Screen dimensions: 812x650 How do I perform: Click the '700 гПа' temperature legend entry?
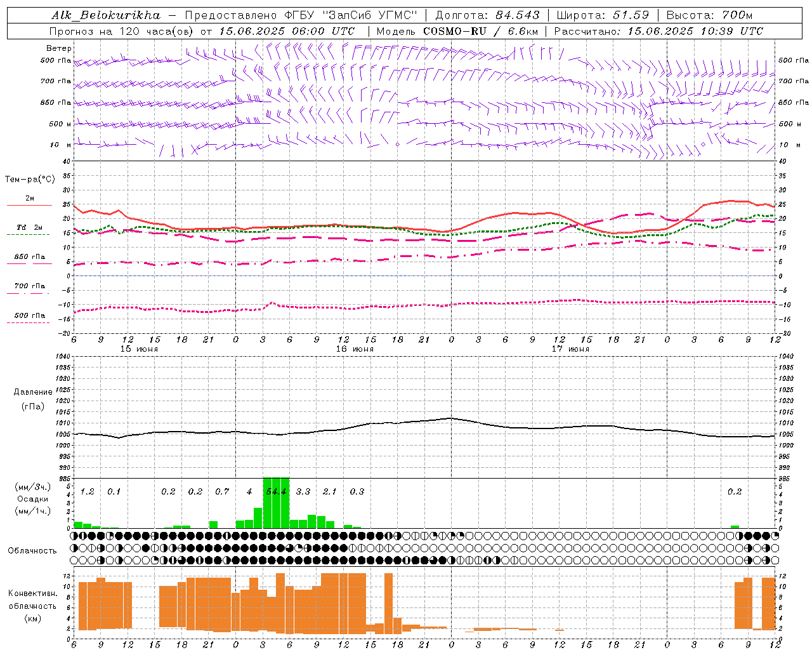point(30,286)
